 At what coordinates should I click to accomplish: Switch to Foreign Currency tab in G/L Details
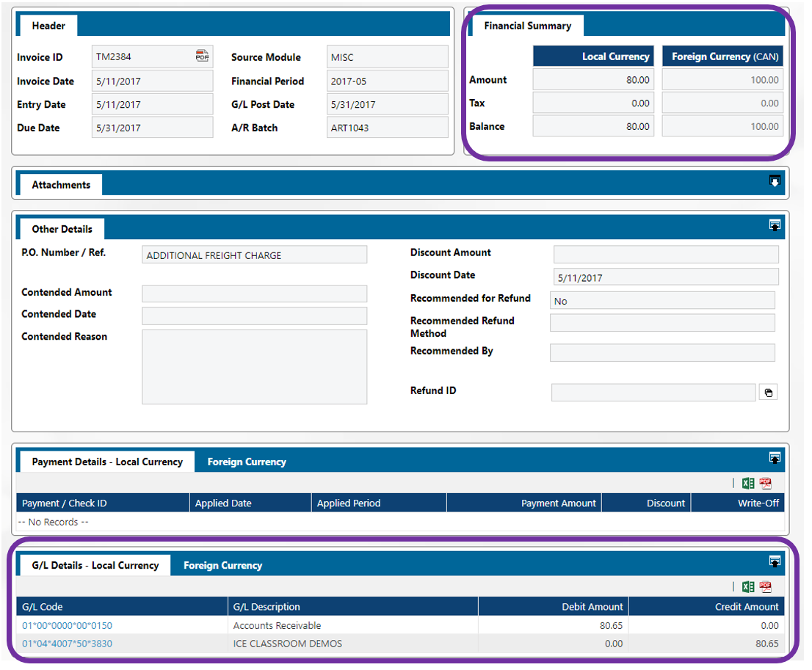[x=222, y=566]
